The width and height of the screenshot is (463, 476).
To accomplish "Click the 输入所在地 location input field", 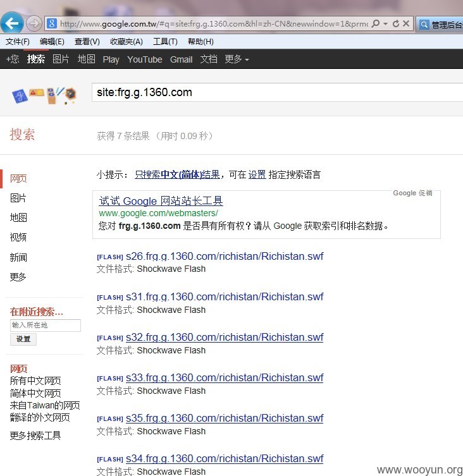I will tap(46, 325).
